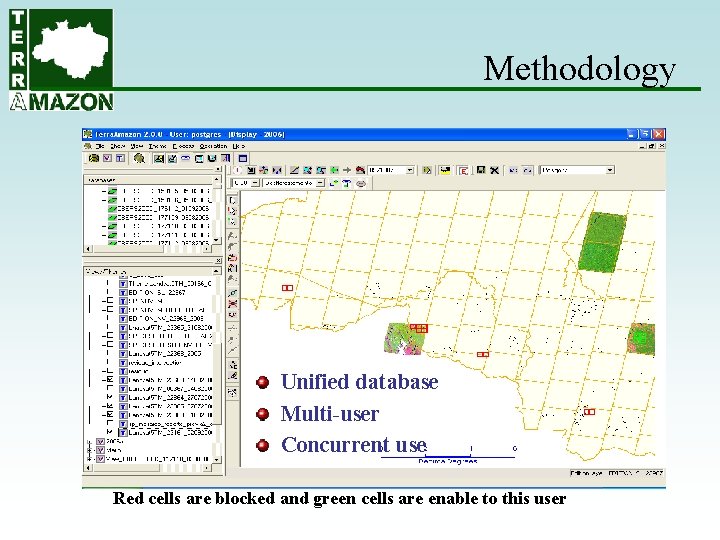Click down arrow of Views/Themes vertical scrollbar
Viewport: 720px width, 540px height.
pyautogui.click(x=217, y=459)
